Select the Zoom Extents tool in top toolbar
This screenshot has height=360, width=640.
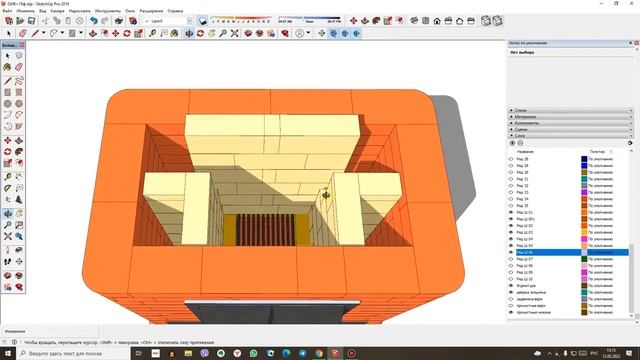[234, 33]
